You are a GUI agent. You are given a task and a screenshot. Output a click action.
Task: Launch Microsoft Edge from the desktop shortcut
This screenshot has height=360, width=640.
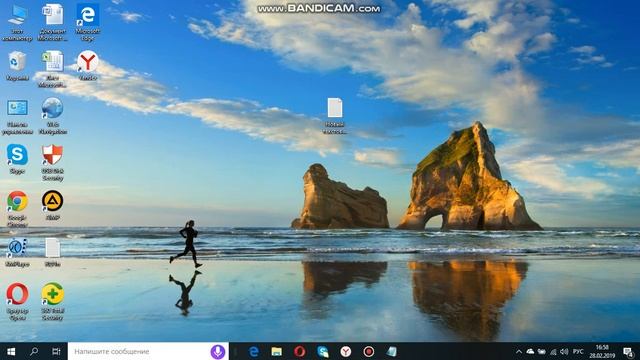click(88, 22)
